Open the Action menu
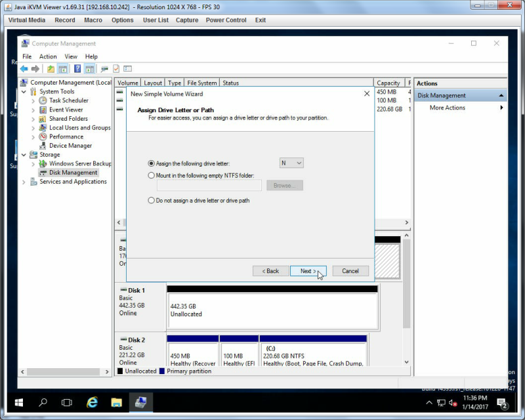Viewport: 525px width, 420px height. (48, 56)
